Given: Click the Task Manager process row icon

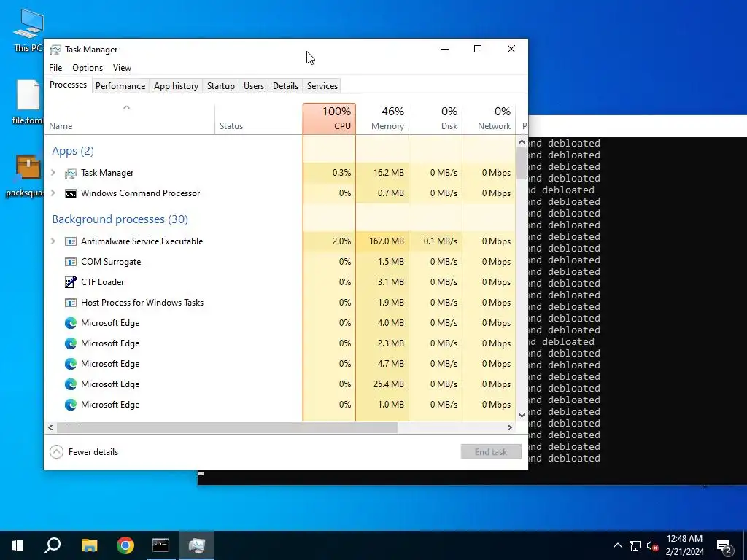Looking at the screenshot, I should click(71, 173).
